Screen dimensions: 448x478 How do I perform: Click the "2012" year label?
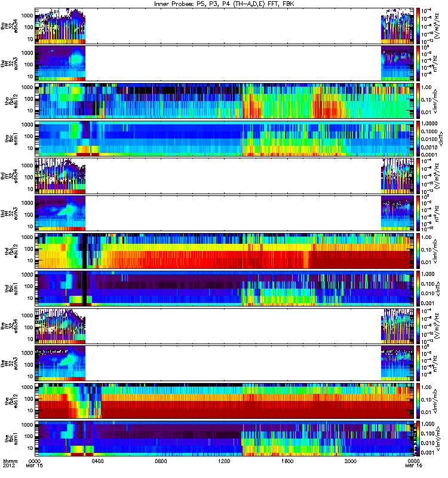point(8,465)
